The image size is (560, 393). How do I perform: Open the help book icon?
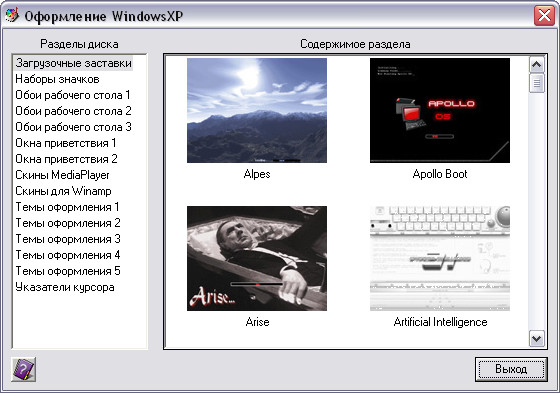[x=23, y=369]
